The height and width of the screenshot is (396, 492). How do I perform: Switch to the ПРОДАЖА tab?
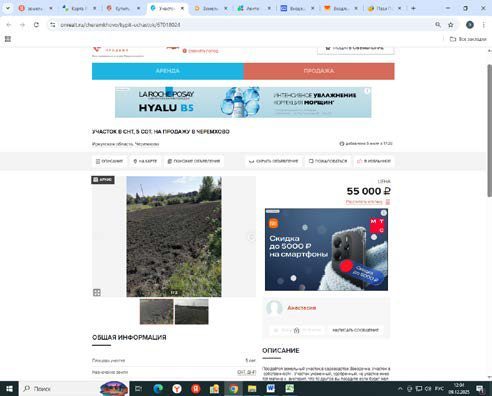319,71
